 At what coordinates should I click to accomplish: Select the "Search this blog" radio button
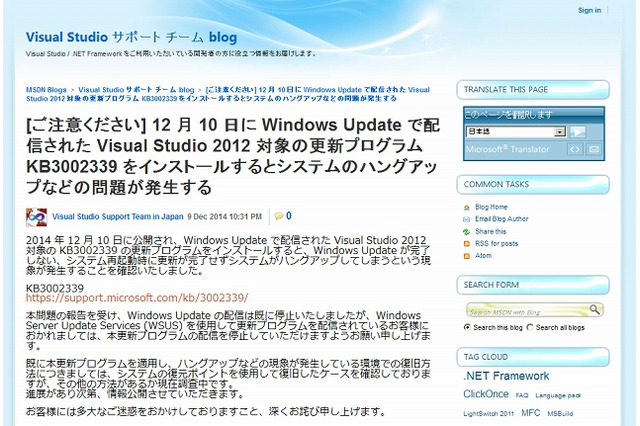coord(468,327)
